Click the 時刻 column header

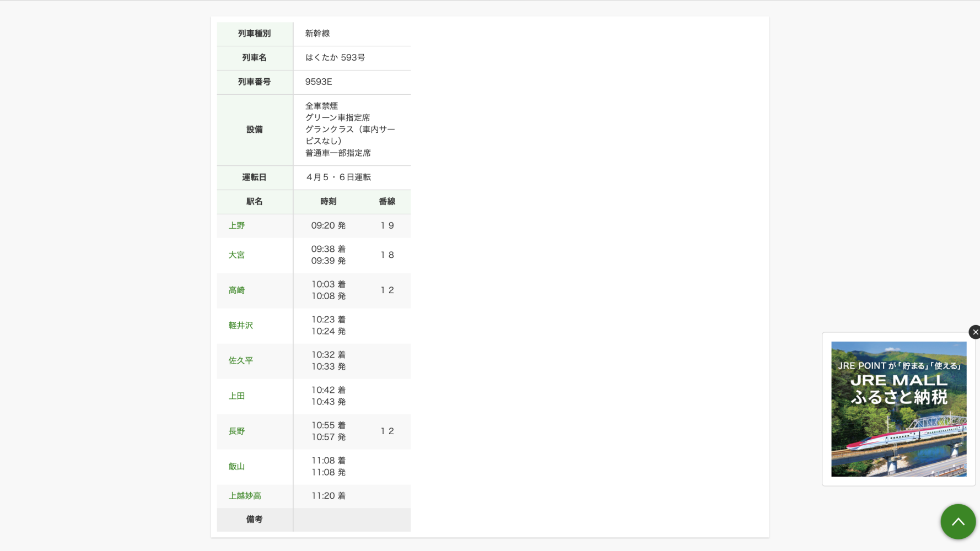click(x=329, y=202)
